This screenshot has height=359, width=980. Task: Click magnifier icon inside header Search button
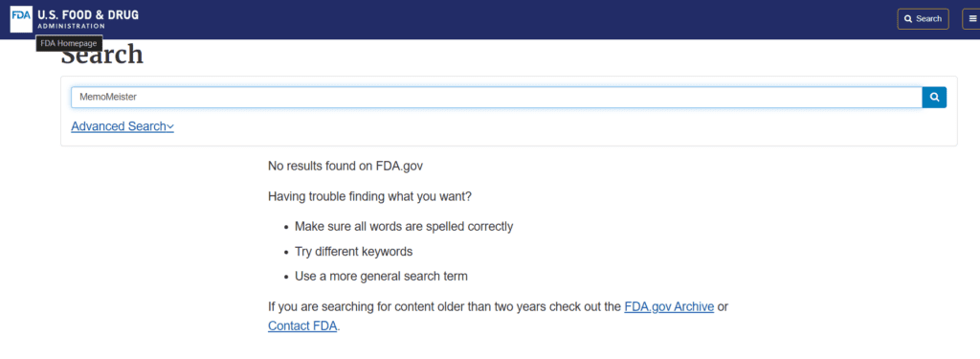point(908,19)
